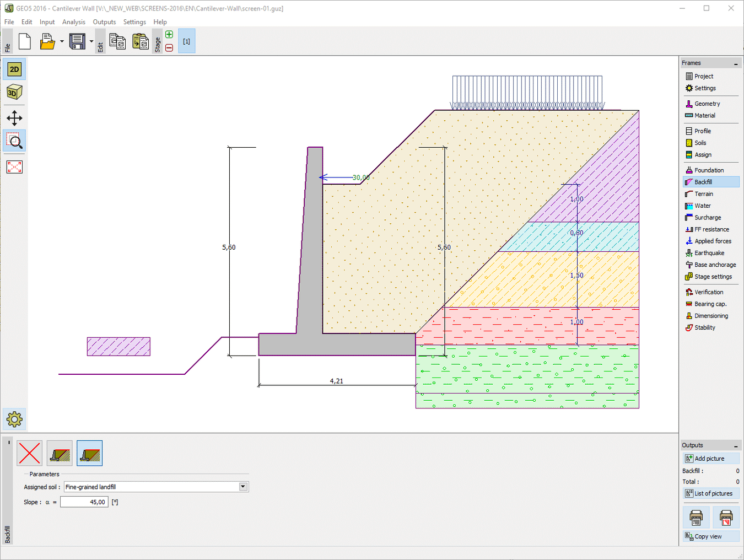This screenshot has width=744, height=560.
Task: Open the Analysis menu
Action: (73, 22)
